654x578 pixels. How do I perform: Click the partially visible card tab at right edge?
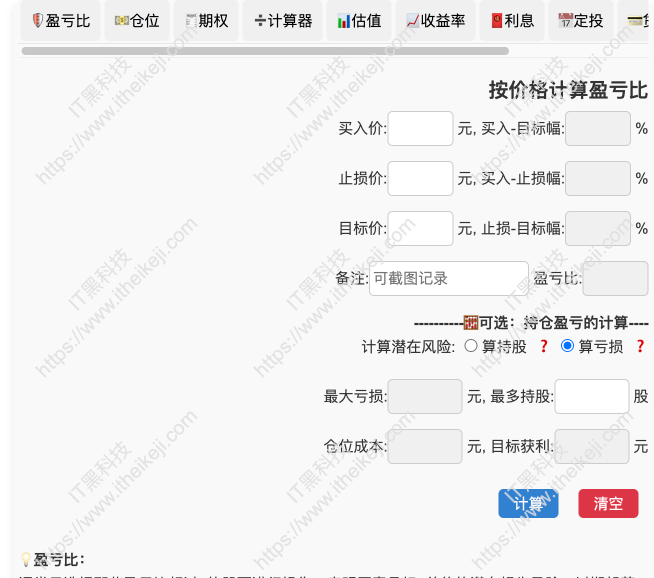coord(633,21)
